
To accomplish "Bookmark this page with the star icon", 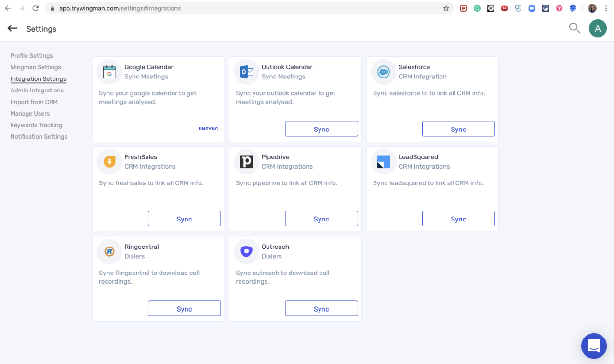I will [x=446, y=8].
